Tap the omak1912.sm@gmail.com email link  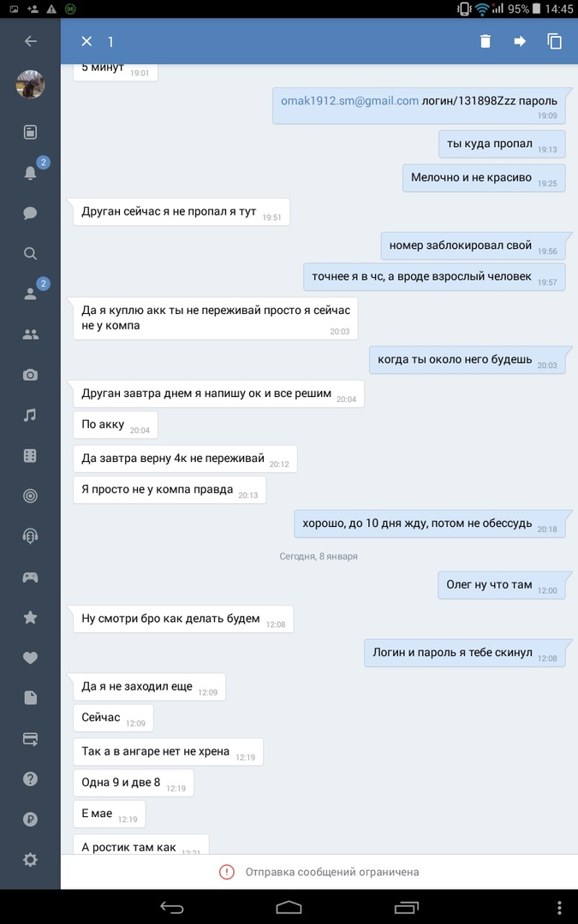coord(349,101)
